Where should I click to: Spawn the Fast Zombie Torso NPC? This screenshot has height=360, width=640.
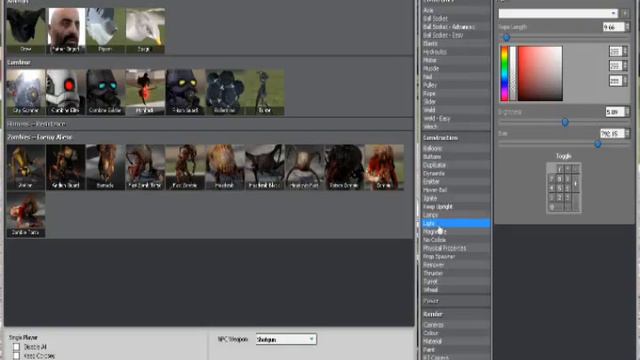click(145, 167)
